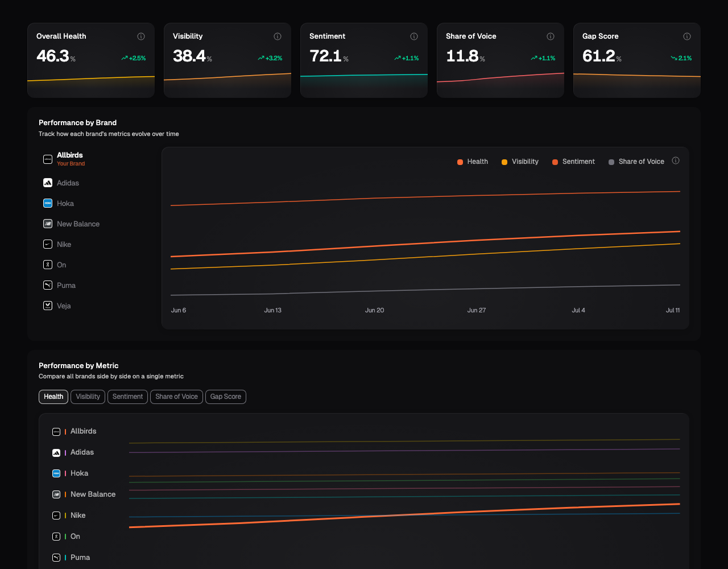Click the 72.1 Sentiment value
728x569 pixels.
325,56
